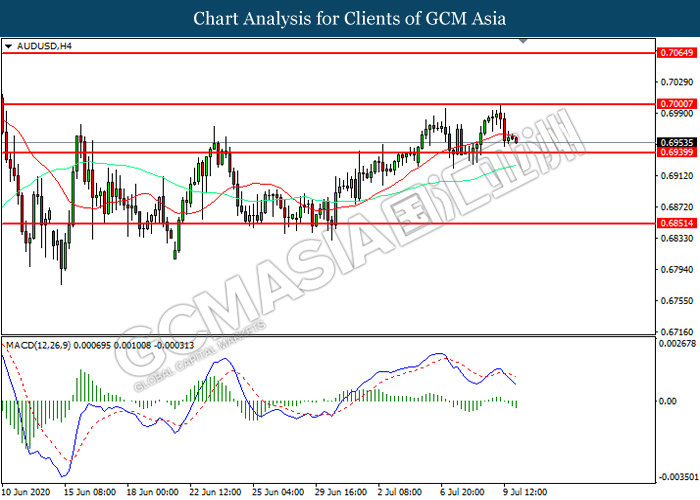Click the 0.67550 price axis value

pos(677,301)
